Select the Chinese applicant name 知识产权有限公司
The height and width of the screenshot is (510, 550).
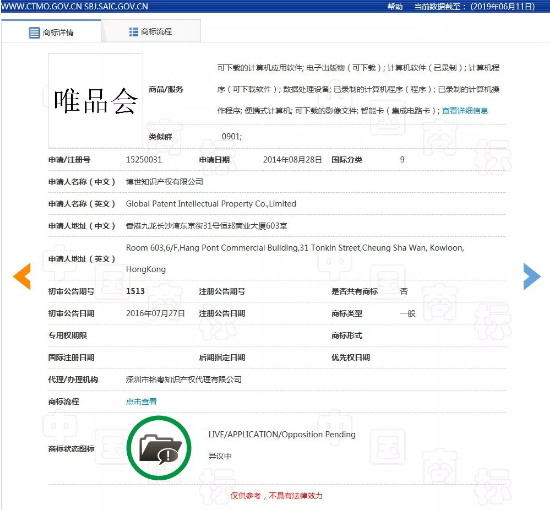coord(165,182)
